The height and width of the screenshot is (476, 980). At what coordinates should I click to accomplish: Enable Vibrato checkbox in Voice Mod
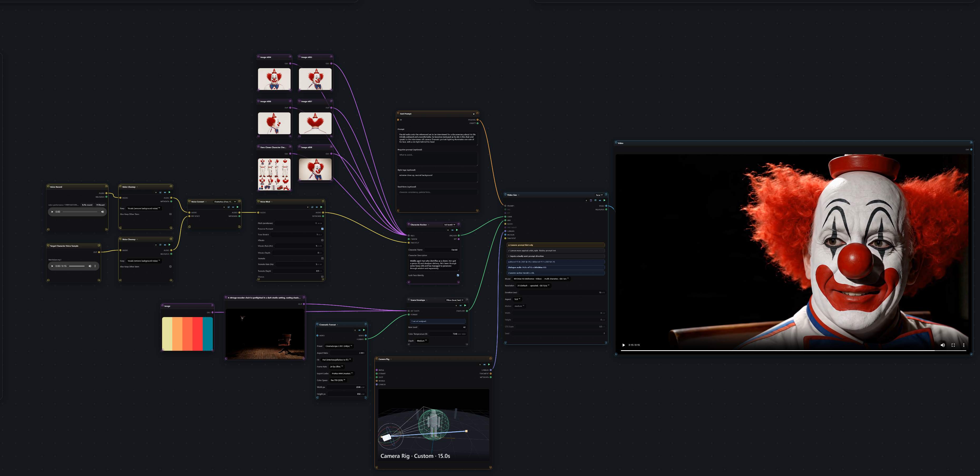pyautogui.click(x=322, y=240)
